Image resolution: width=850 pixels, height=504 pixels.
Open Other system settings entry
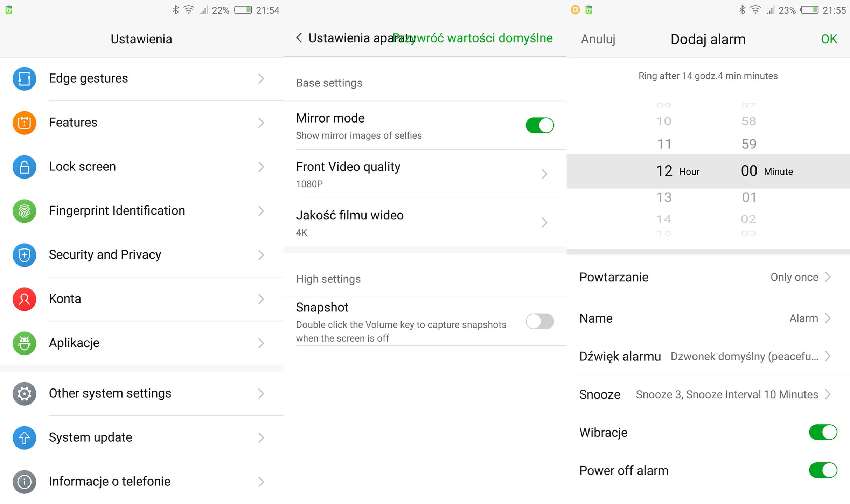pyautogui.click(x=141, y=393)
